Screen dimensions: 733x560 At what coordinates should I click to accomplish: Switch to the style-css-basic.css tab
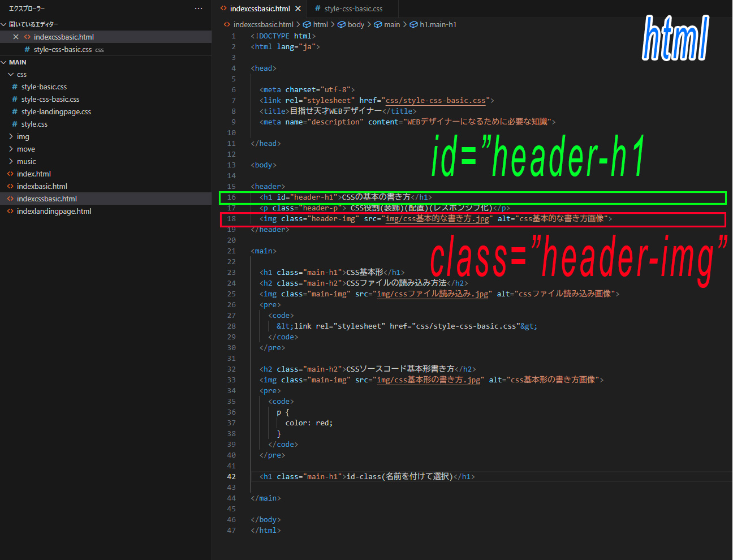(x=353, y=8)
